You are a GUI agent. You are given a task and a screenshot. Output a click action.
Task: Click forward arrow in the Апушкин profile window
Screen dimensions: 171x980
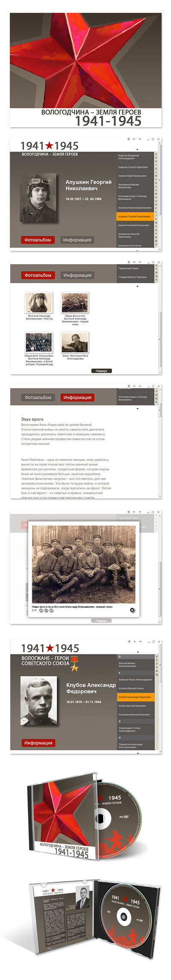(x=139, y=139)
